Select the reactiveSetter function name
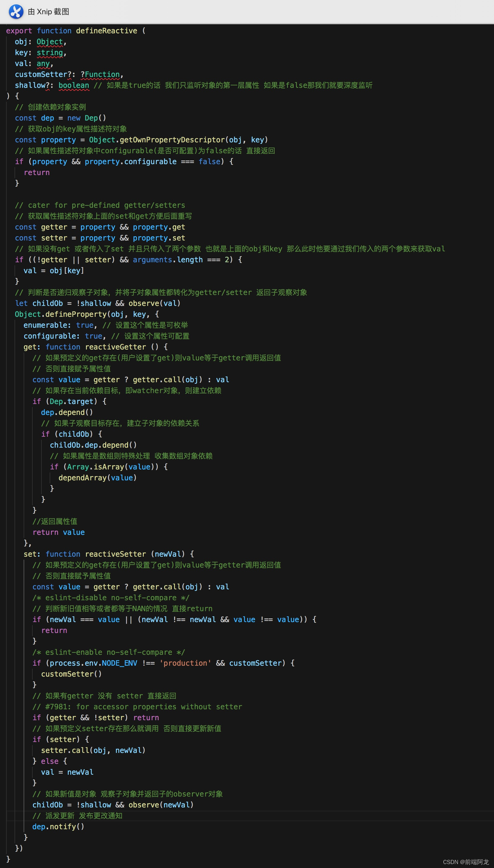The height and width of the screenshot is (868, 494). coord(116,554)
